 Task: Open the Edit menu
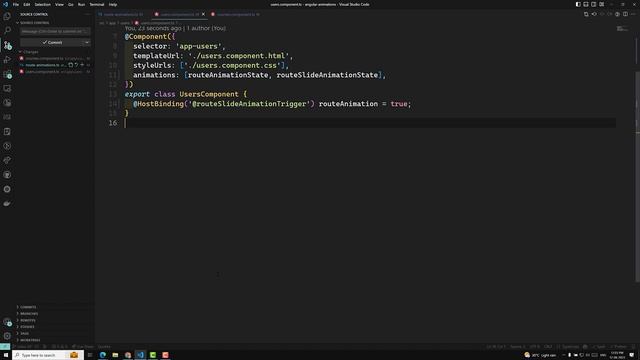pos(27,4)
